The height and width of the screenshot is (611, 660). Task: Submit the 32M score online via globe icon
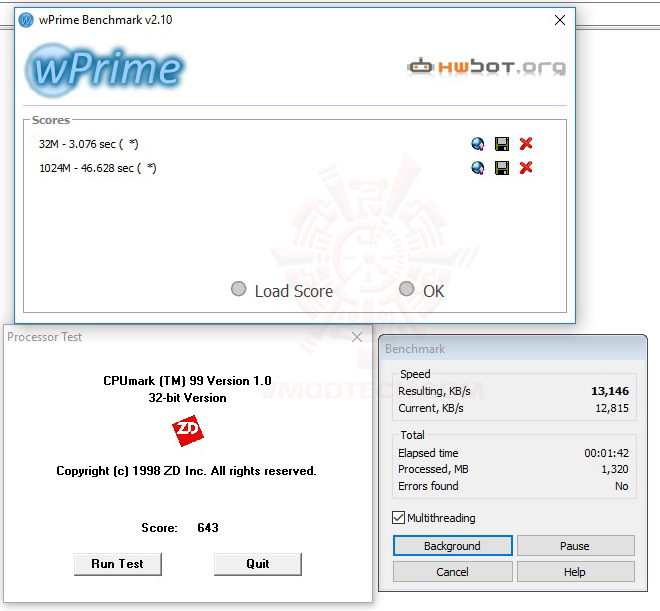[x=478, y=144]
